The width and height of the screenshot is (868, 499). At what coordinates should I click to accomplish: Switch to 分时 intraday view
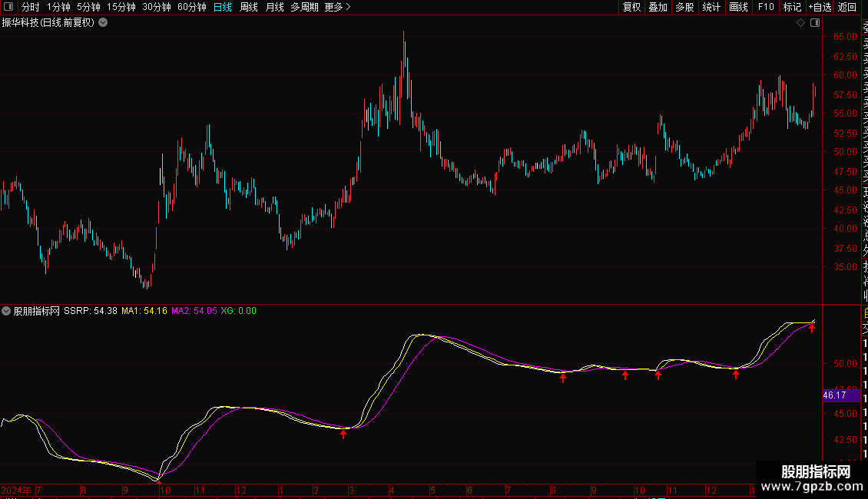31,7
